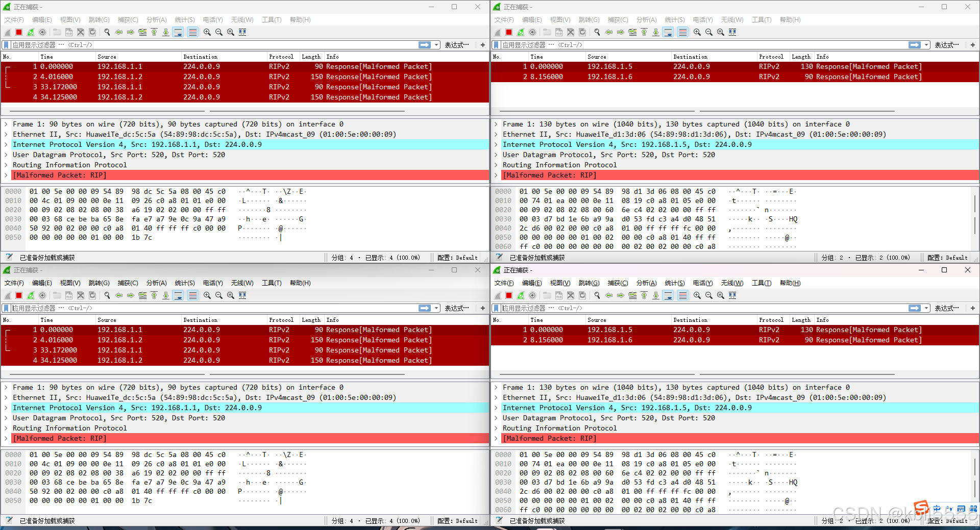Go to the last packet

coord(166,32)
